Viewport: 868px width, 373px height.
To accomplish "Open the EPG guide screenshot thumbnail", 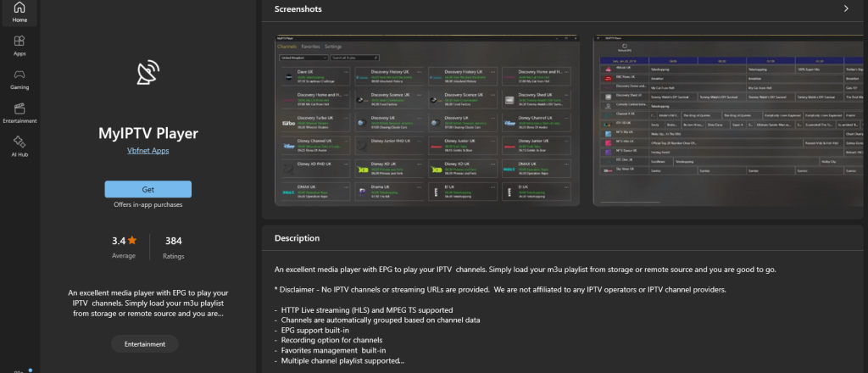I will [730, 120].
